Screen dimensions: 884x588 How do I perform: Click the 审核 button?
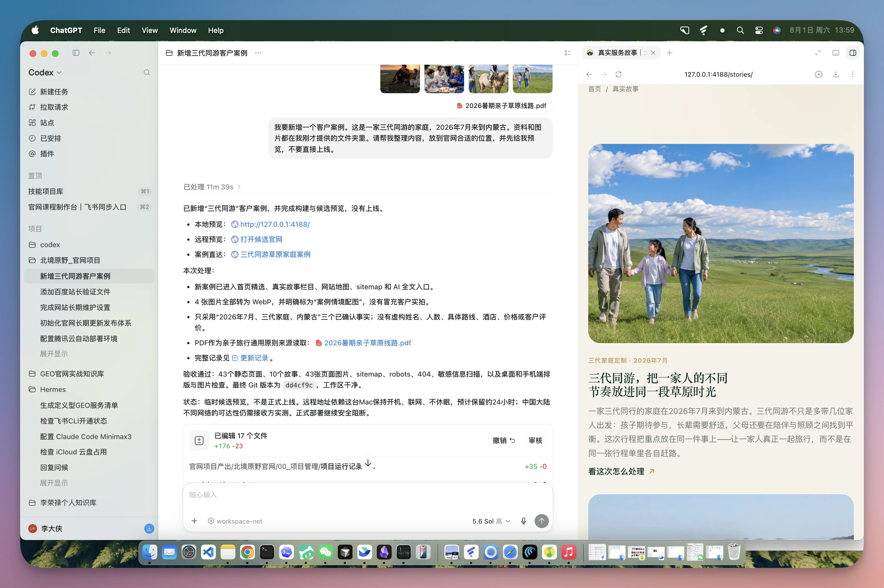coord(535,440)
